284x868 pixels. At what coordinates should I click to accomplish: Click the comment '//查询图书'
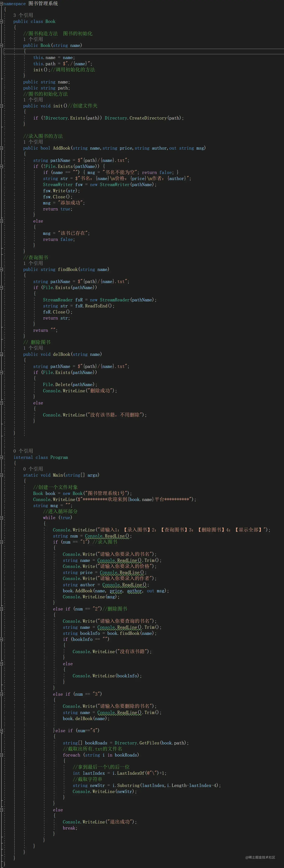pos(35,257)
